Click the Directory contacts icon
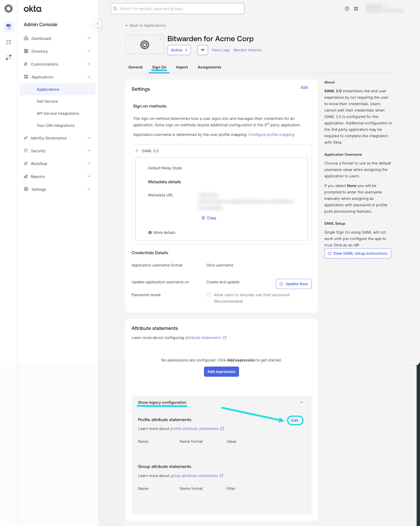The image size is (420, 526). pyautogui.click(x=26, y=51)
